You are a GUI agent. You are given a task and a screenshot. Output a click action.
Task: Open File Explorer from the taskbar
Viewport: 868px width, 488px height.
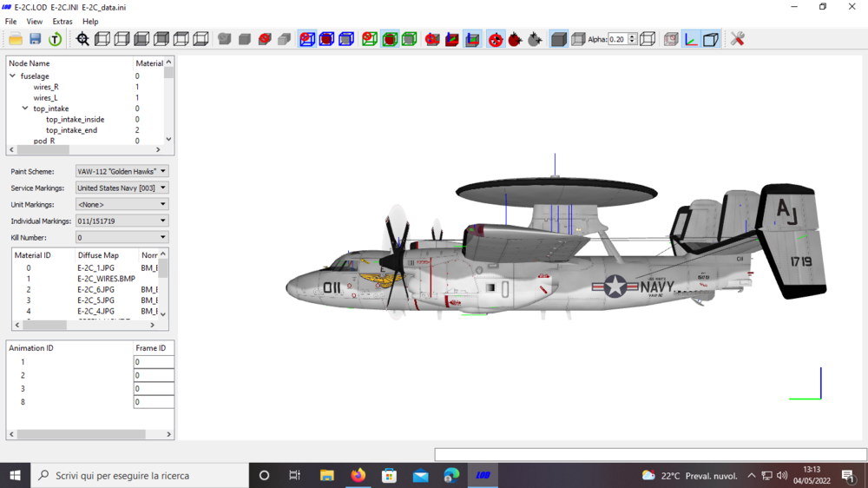click(327, 475)
